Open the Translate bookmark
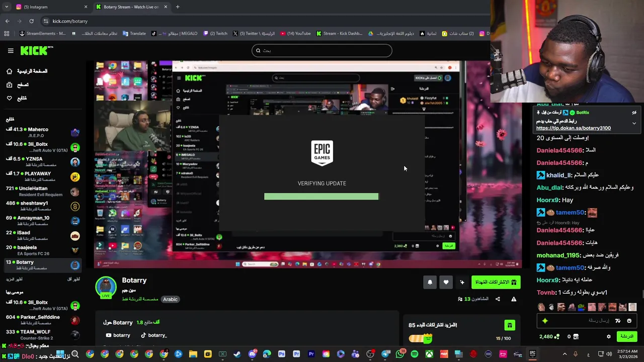 134,34
